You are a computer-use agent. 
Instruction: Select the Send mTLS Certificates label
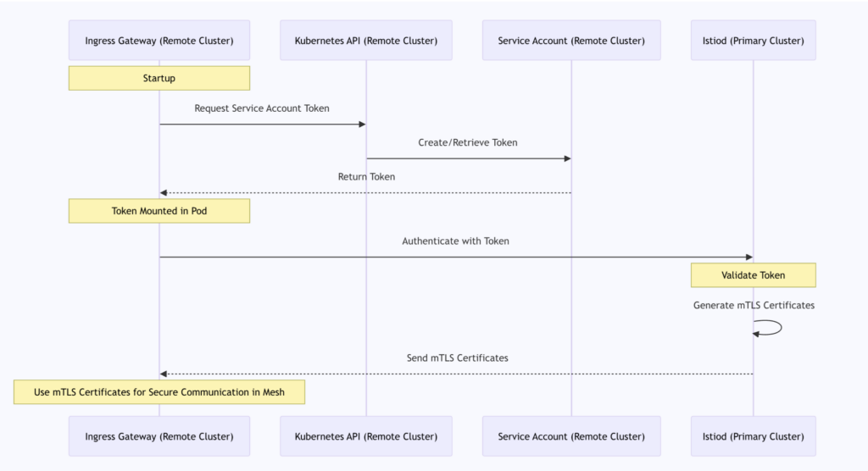[457, 358]
